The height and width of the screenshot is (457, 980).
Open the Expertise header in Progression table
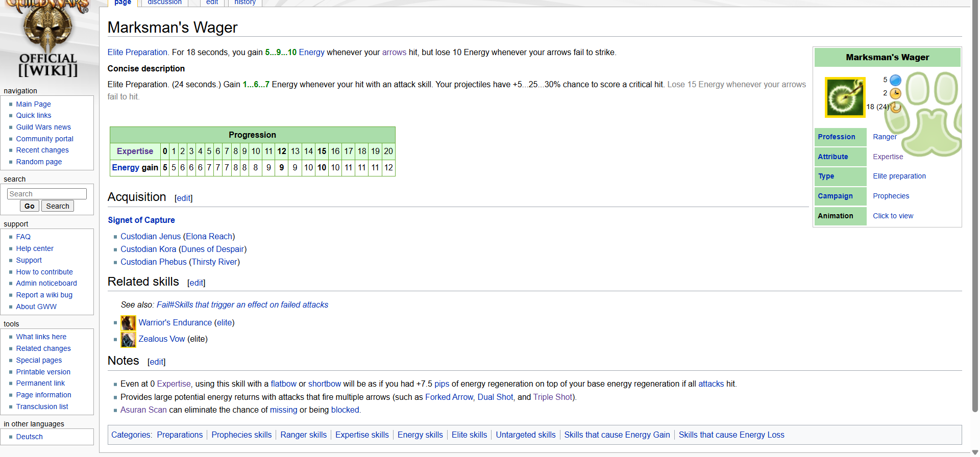[135, 151]
